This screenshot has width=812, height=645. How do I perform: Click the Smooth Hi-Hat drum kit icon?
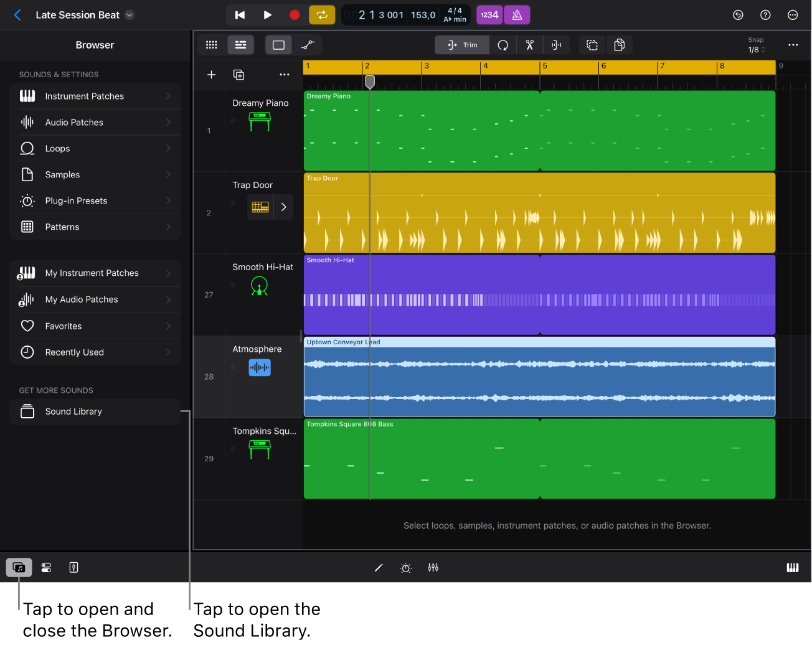[x=260, y=286]
